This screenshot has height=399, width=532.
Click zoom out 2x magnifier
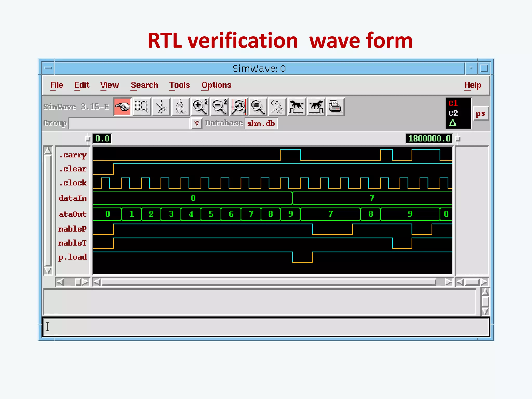[219, 107]
